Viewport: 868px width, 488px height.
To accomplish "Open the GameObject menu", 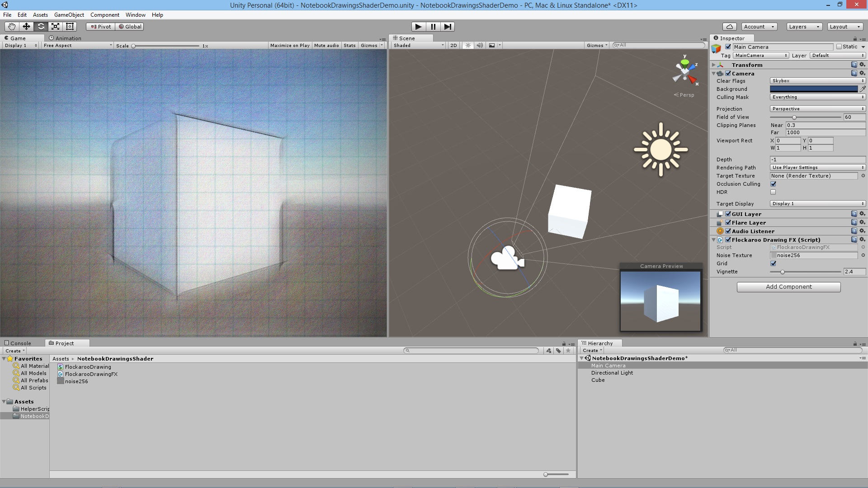I will point(69,15).
